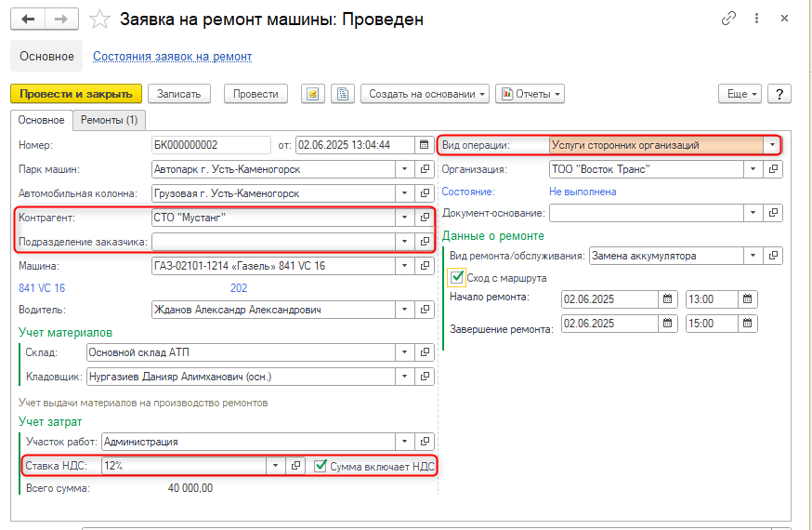Expand the Контрагент dropdown arrow

[x=404, y=218]
